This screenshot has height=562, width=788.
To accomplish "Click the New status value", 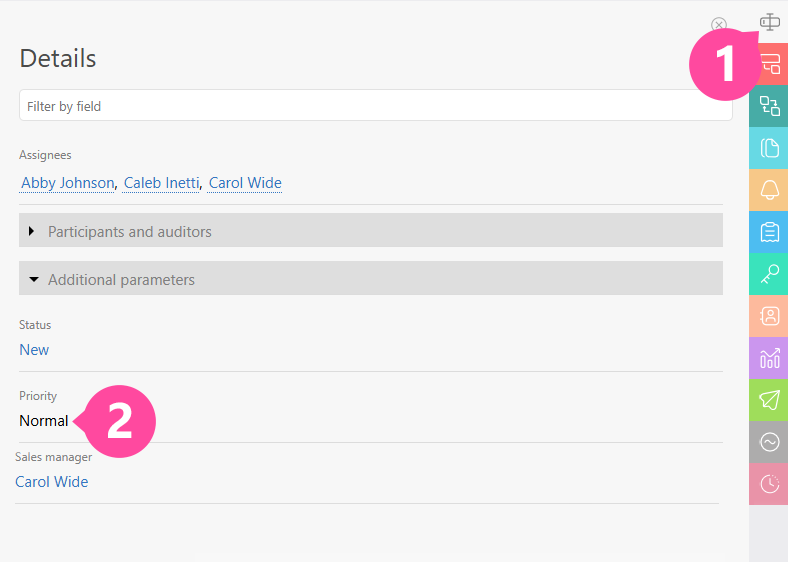I will point(34,350).
